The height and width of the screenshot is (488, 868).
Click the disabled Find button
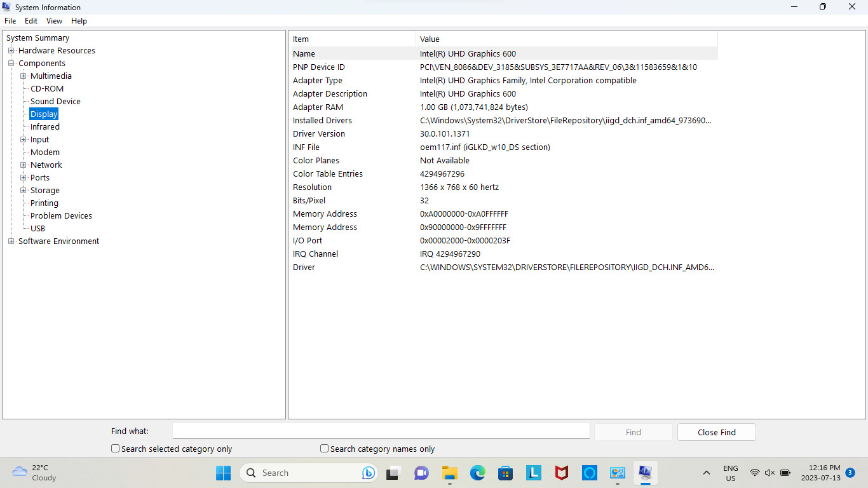(634, 432)
